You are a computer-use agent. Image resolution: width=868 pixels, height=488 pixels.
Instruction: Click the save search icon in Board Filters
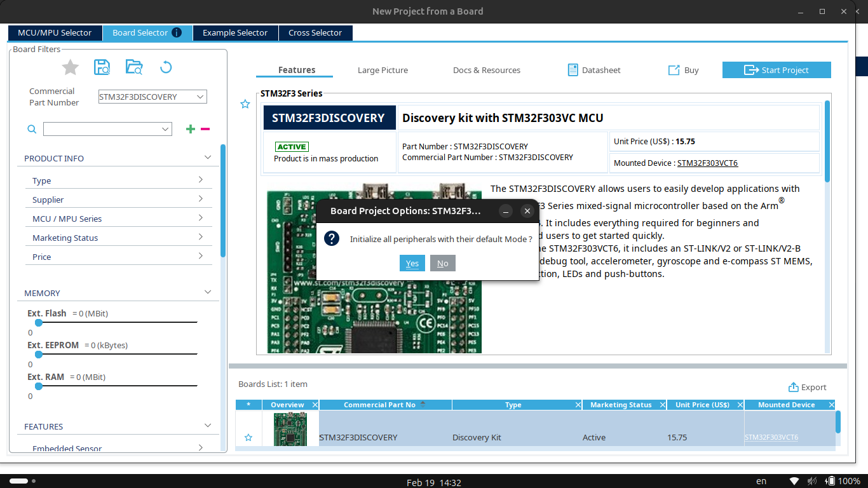coord(102,67)
